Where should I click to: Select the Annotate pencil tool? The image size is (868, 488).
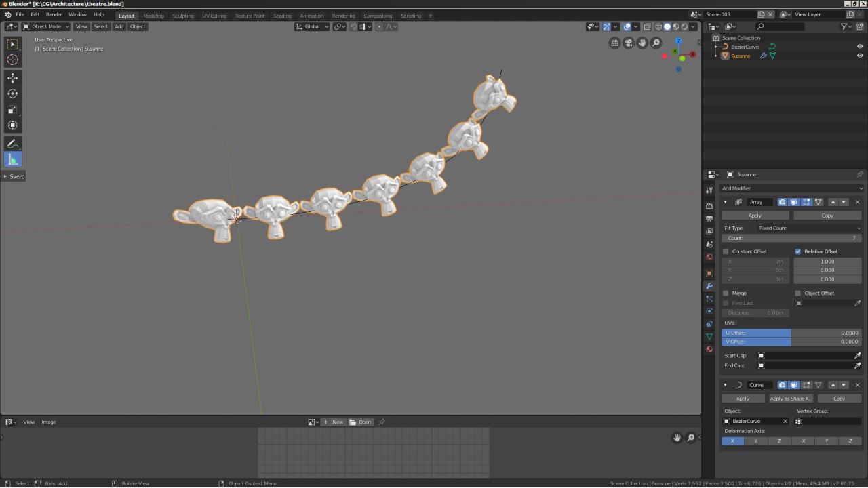pyautogui.click(x=13, y=144)
